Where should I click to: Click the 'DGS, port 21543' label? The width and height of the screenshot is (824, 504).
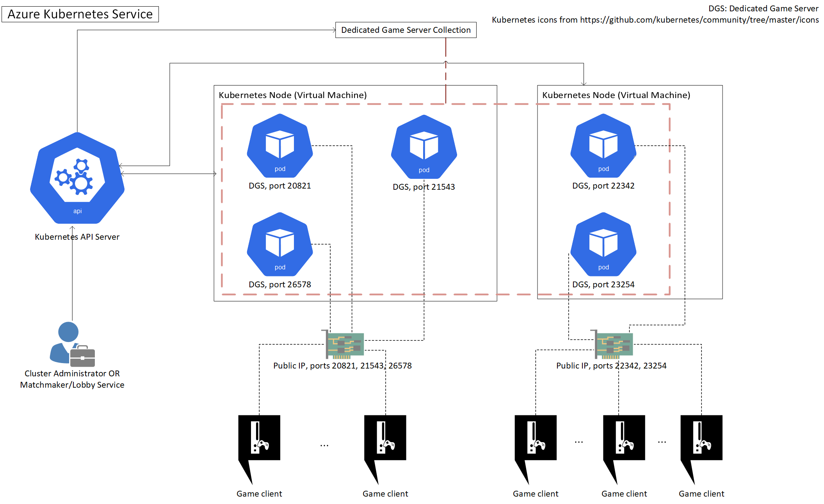point(424,187)
